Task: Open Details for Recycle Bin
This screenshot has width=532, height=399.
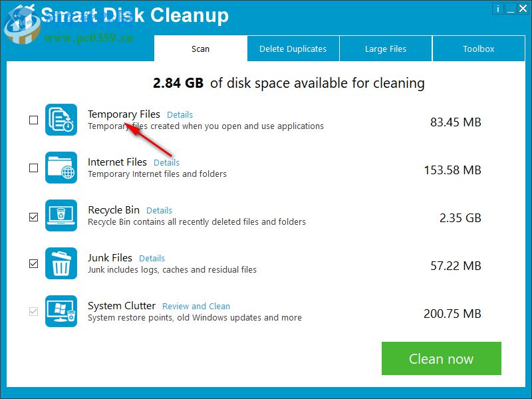Action: (x=159, y=210)
